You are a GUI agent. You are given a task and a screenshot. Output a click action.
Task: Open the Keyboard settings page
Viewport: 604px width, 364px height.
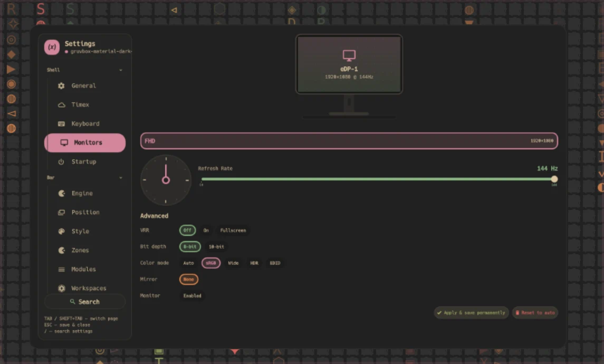click(85, 123)
